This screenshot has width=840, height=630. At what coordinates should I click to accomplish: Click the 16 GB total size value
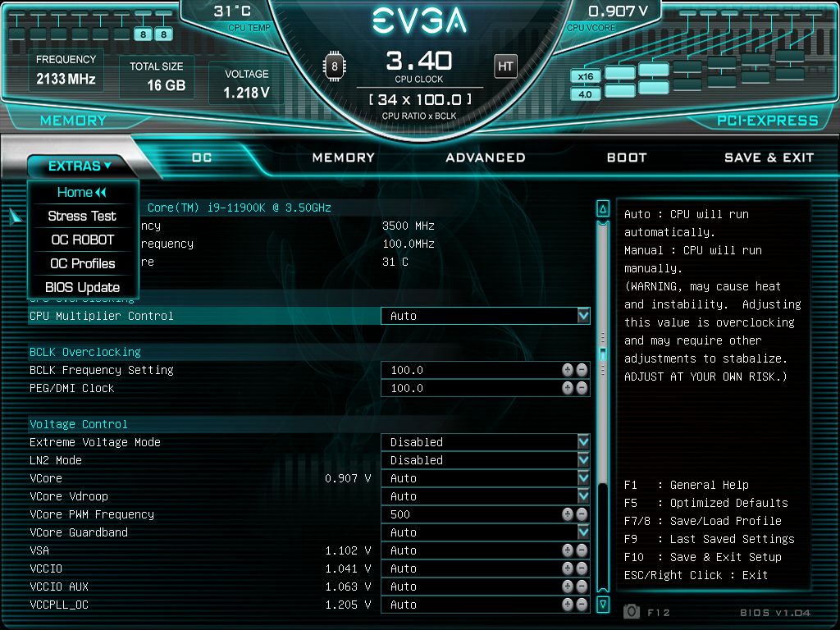tap(166, 85)
